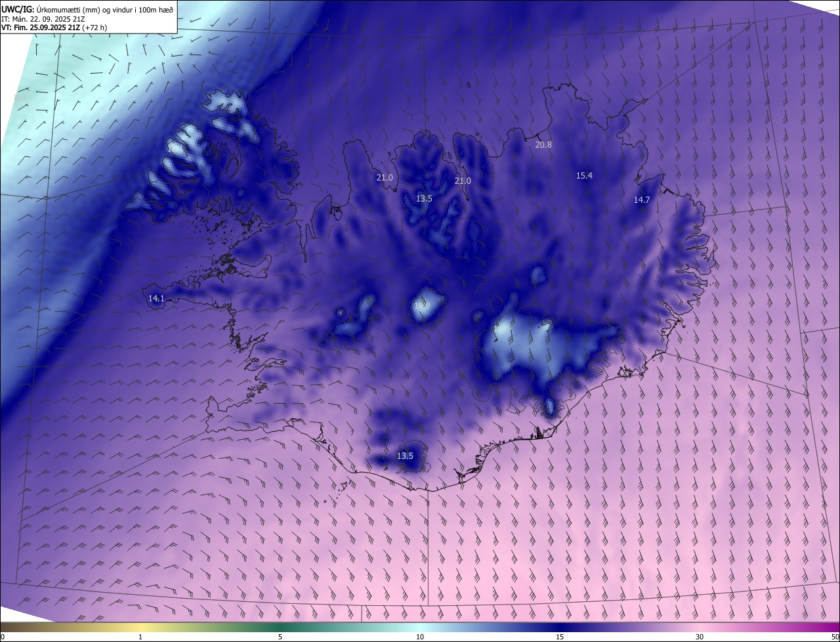Click the color scale tick labeled 0
840x642 pixels.
coord(3,637)
